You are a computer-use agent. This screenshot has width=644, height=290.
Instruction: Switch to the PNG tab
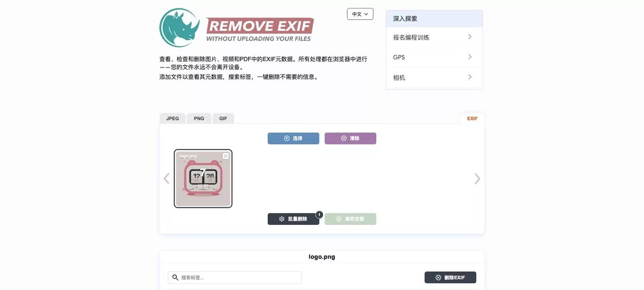[x=199, y=118]
